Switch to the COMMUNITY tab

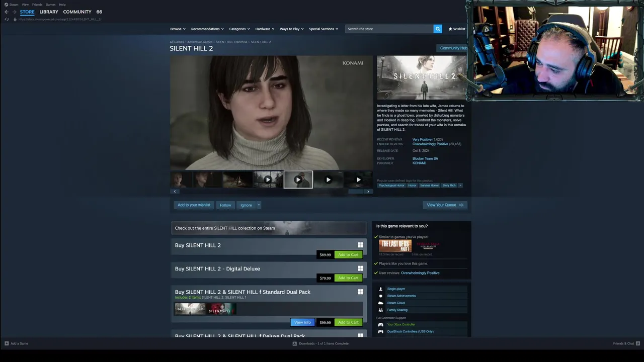[x=77, y=12]
